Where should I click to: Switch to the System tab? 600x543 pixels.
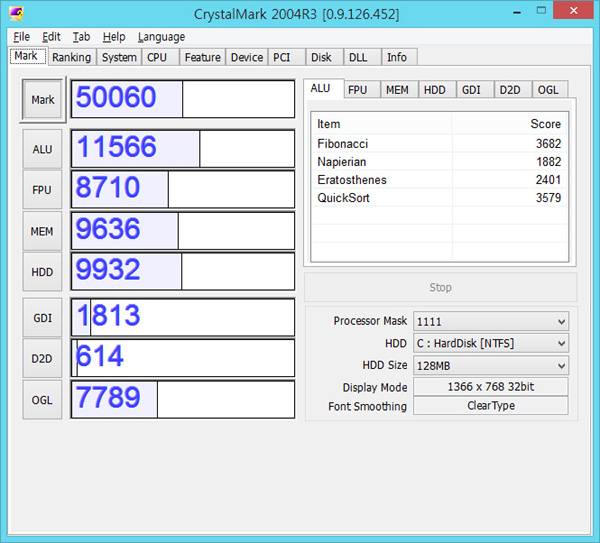pyautogui.click(x=119, y=57)
